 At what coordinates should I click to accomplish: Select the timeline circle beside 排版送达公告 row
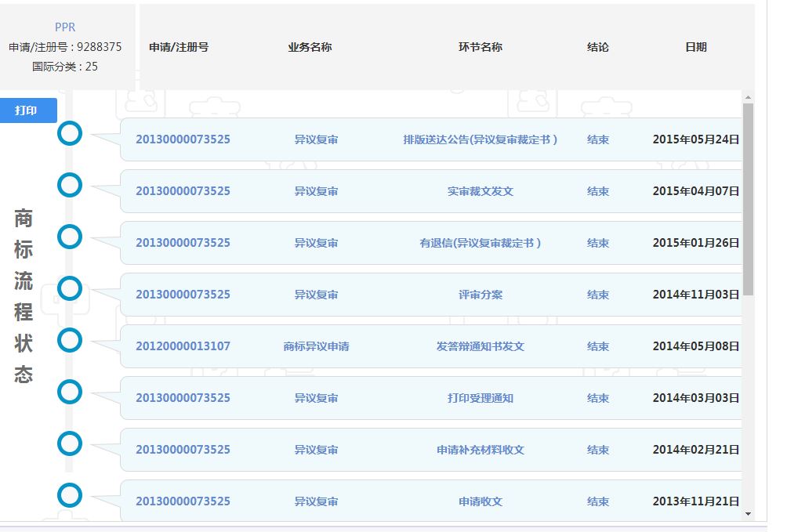pos(70,133)
